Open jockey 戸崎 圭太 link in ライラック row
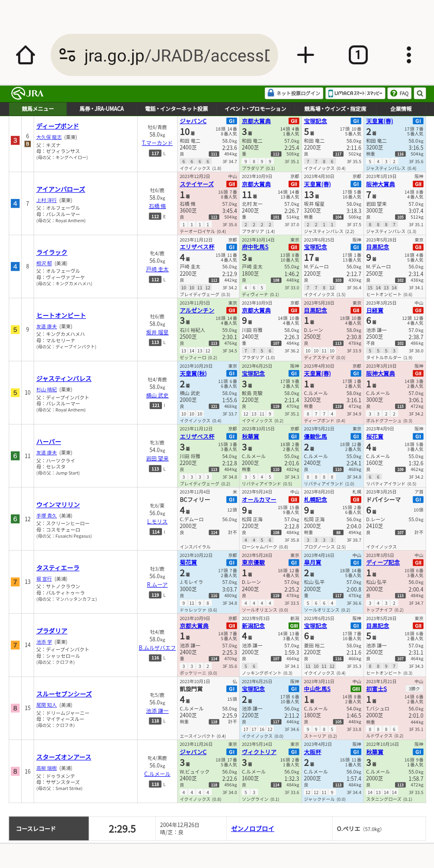Viewport: 434px width, 868px height. 157,269
